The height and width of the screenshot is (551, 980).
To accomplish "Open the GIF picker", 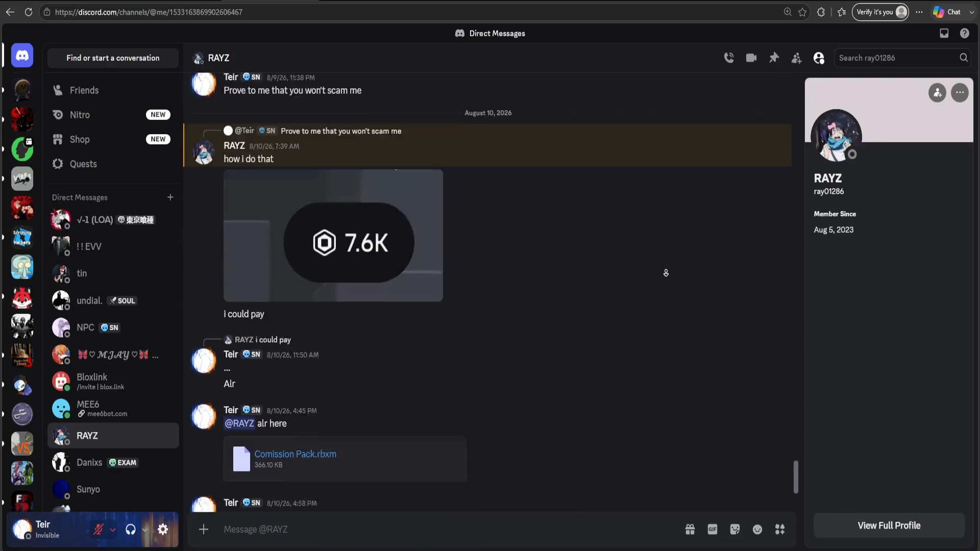I will click(x=713, y=530).
